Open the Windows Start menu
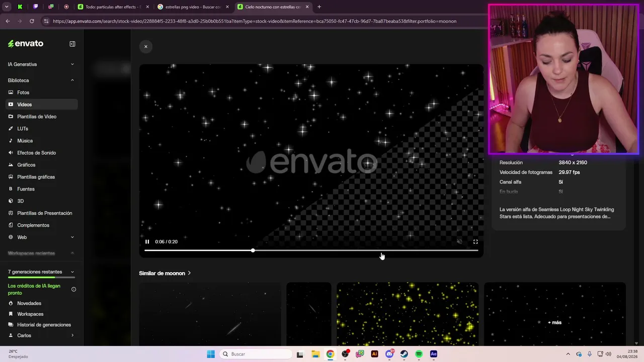This screenshot has height=362, width=644. tap(211, 354)
